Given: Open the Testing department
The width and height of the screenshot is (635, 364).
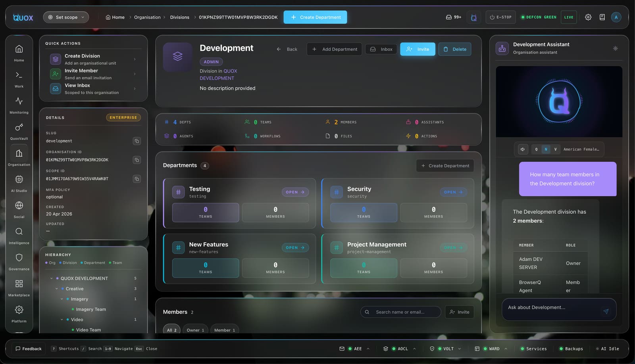Looking at the screenshot, I should coord(295,192).
